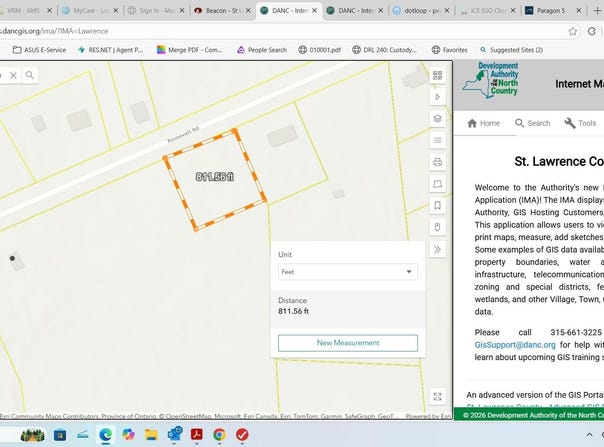This screenshot has width=604, height=447.
Task: Click the browser refresh icon
Action: pyautogui.click(x=592, y=31)
